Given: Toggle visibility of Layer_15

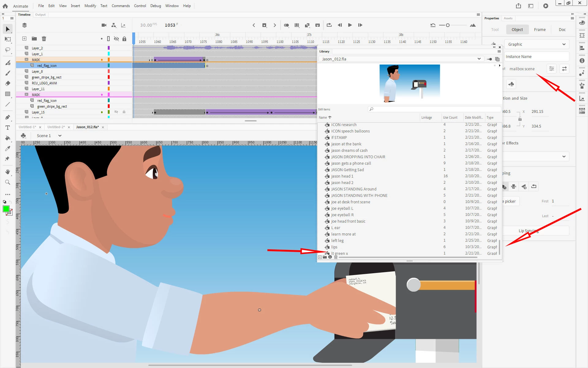Looking at the screenshot, I should [116, 112].
